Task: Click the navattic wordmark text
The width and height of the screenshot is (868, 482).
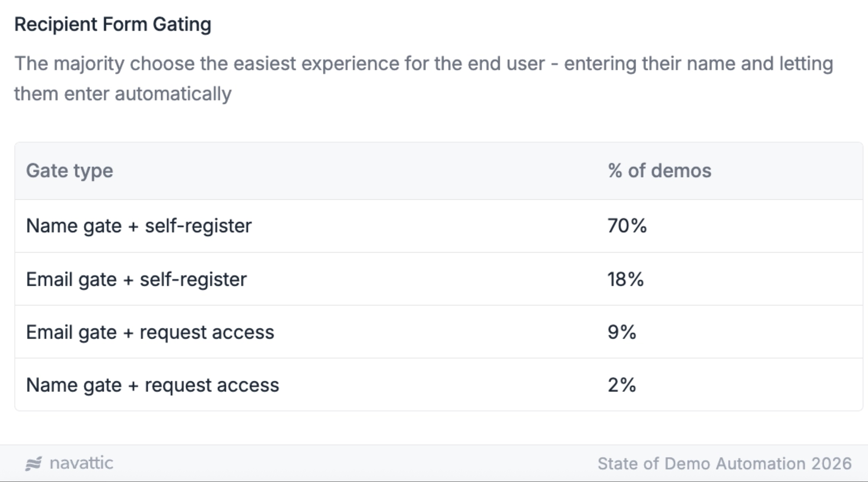Action: (82, 463)
